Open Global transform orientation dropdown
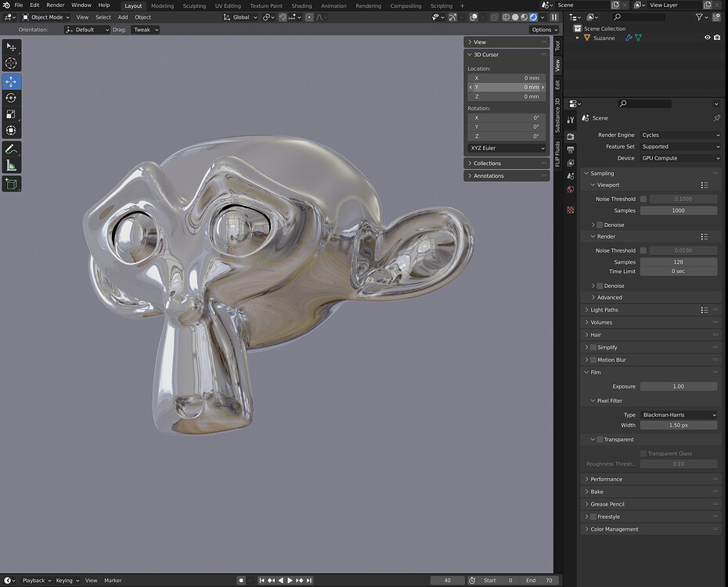The width and height of the screenshot is (728, 587). (x=240, y=17)
